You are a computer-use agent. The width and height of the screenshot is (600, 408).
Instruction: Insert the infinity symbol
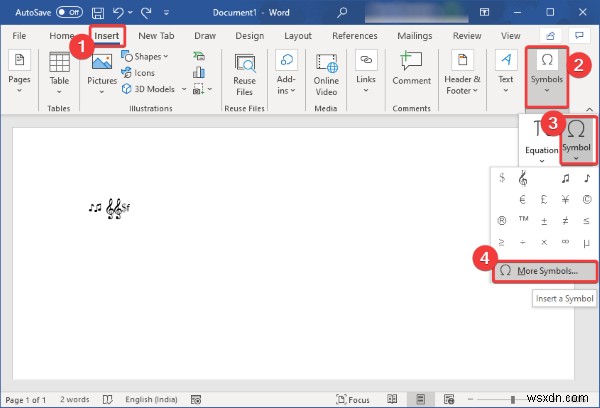(x=565, y=242)
